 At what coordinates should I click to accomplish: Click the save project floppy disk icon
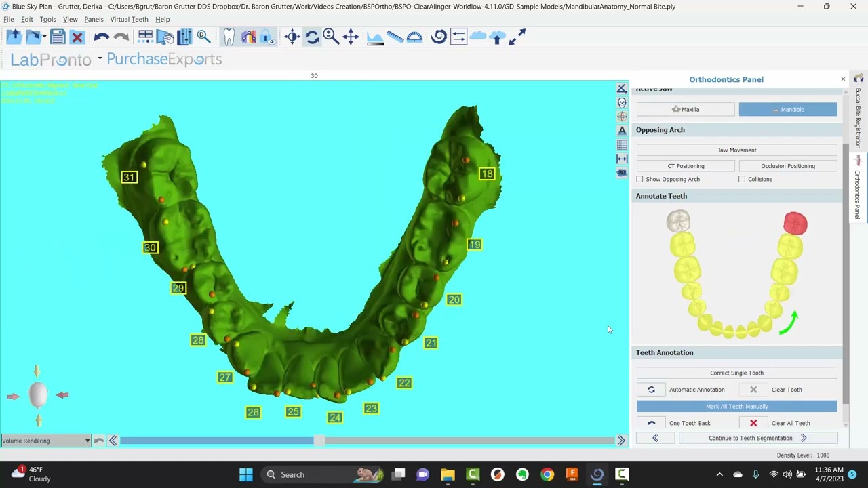coord(58,37)
